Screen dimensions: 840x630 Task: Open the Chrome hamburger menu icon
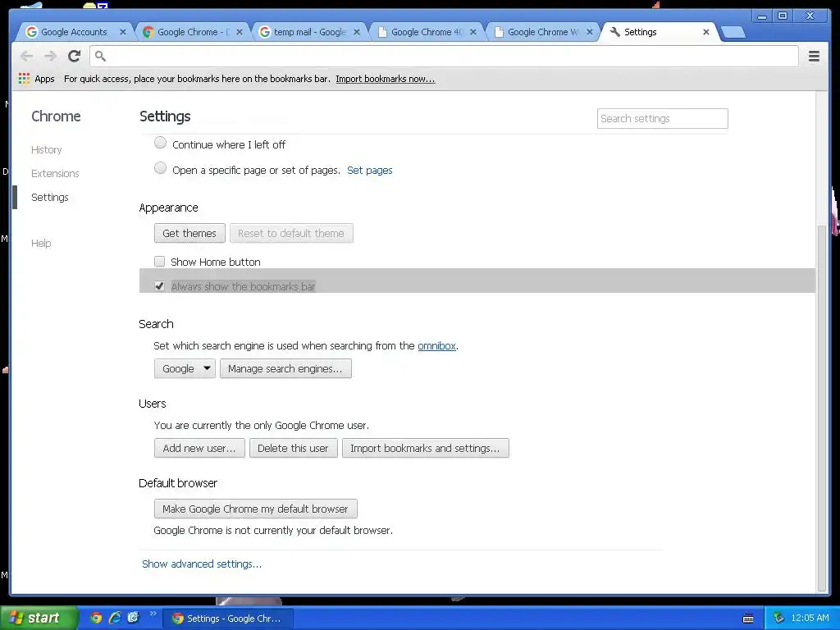point(814,56)
